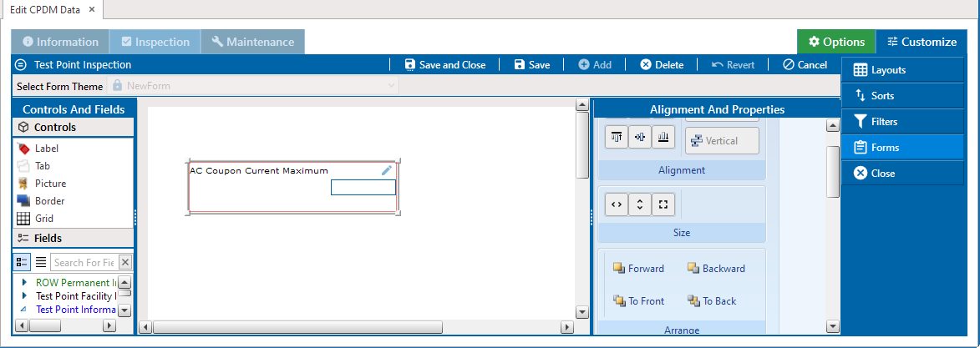Switch to the Maintenance tab
This screenshot has width=980, height=348.
click(x=252, y=42)
